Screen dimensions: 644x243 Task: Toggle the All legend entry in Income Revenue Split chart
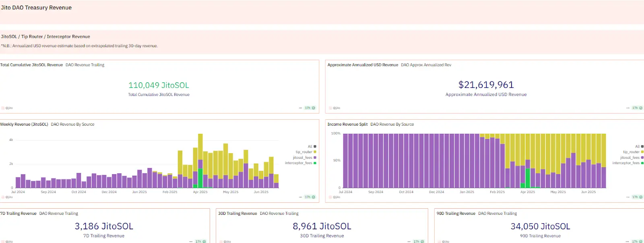point(639,146)
